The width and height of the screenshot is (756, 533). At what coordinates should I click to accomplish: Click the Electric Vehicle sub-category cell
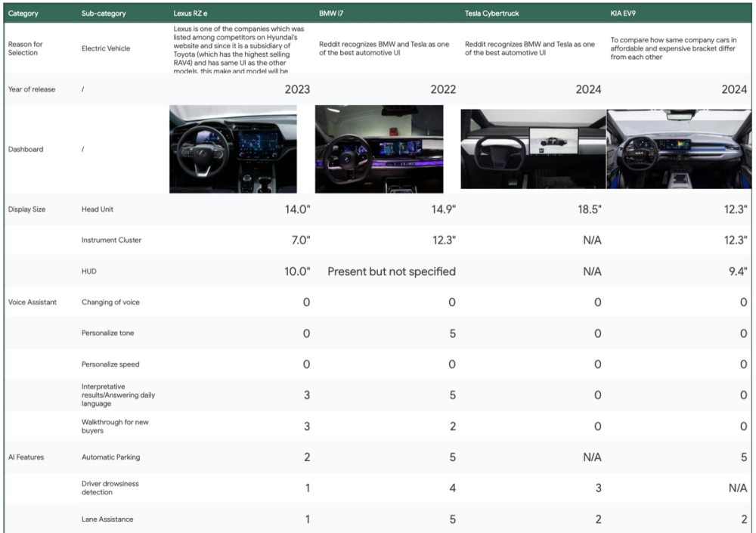[106, 48]
